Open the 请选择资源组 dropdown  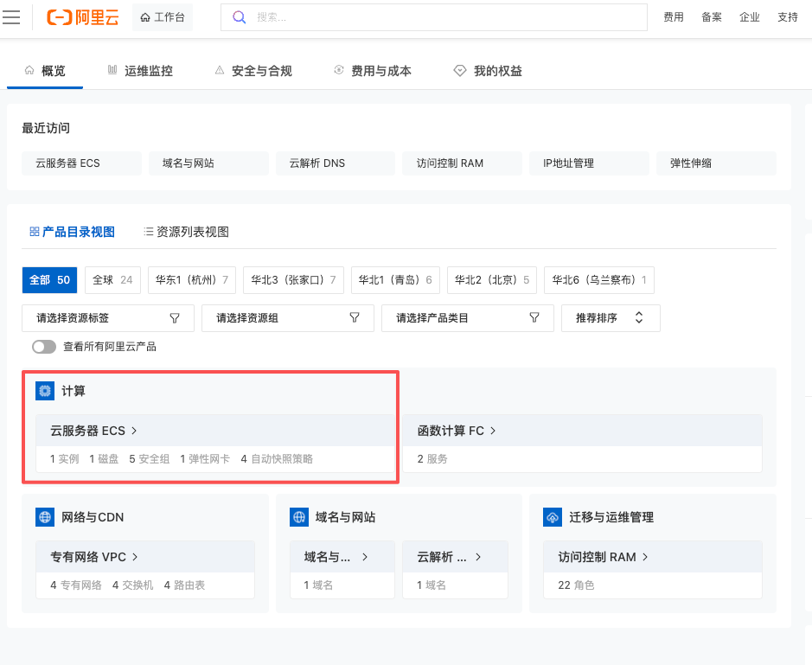288,318
